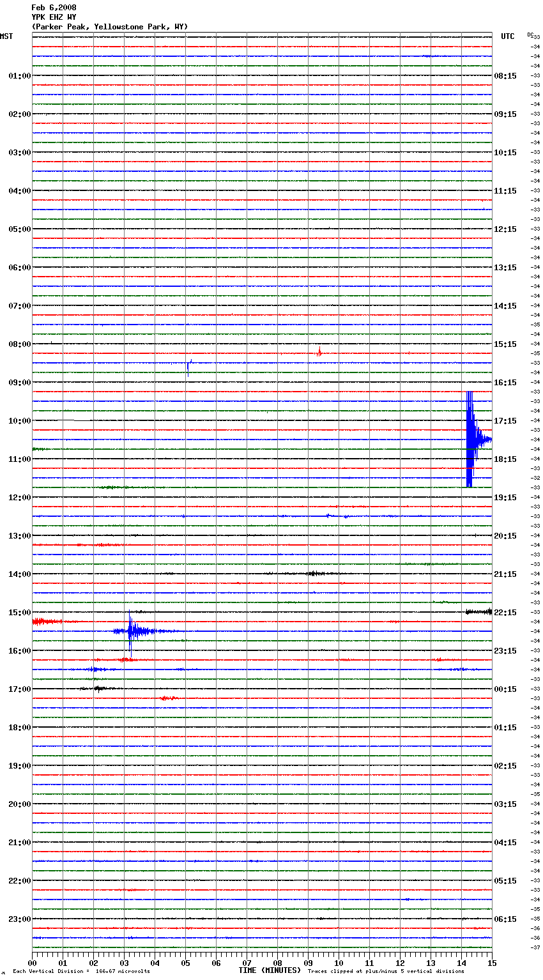This screenshot has height=980, width=543.
Task: Click the '06:15' UTC time label
Action: (505, 919)
